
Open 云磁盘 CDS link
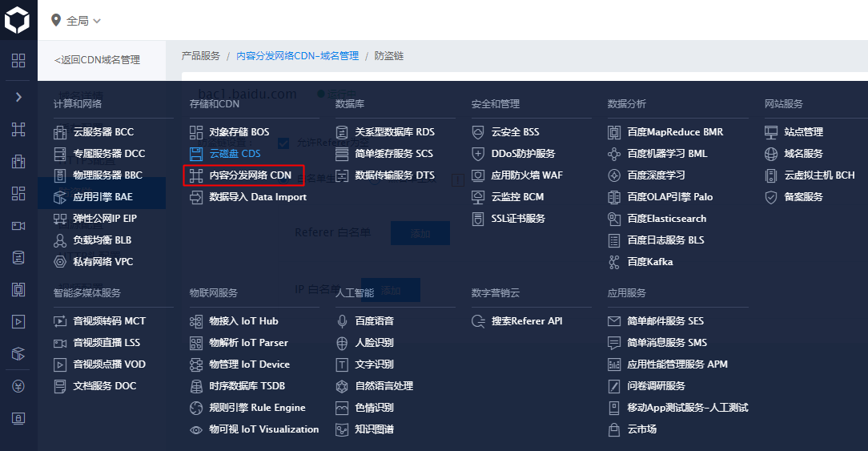pyautogui.click(x=235, y=154)
